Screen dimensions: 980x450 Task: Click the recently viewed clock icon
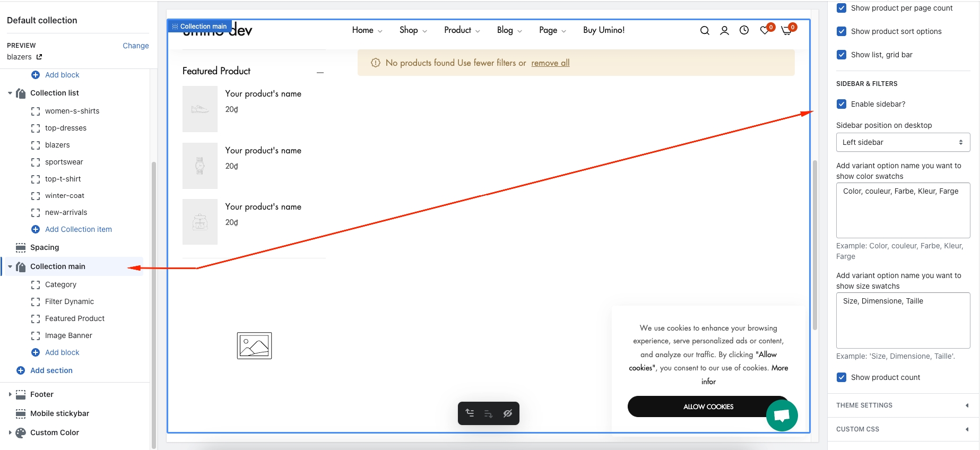pyautogui.click(x=744, y=31)
